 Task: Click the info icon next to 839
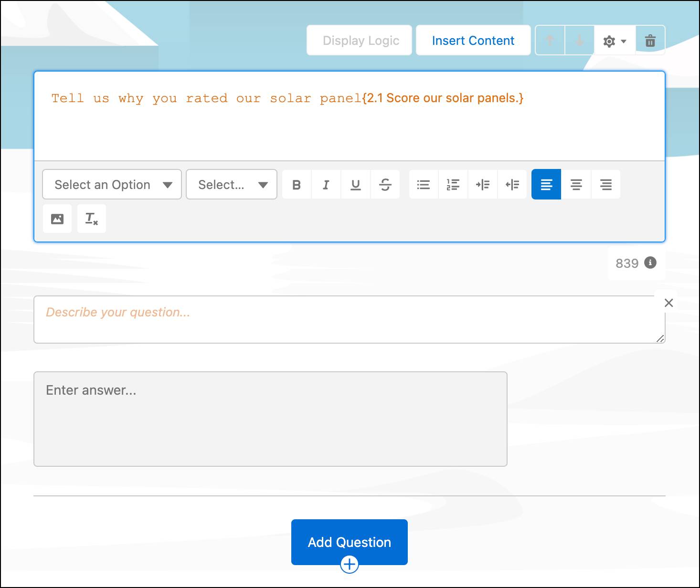650,263
